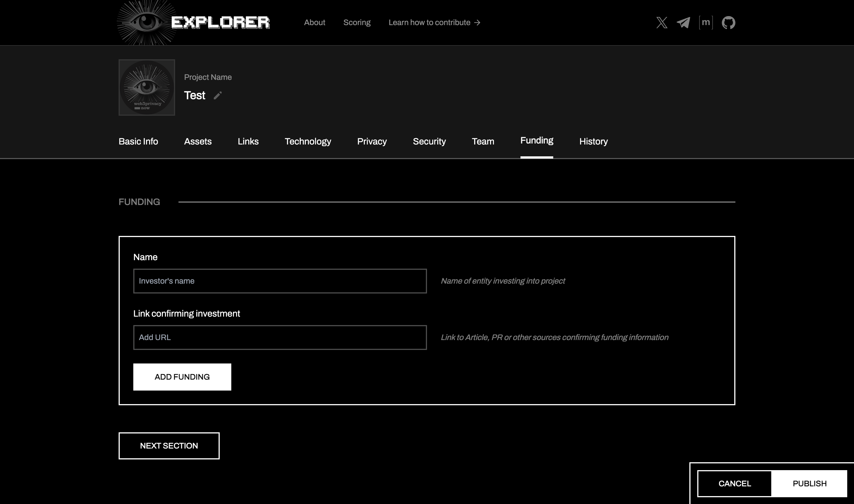Open the X (Twitter) social icon
Screen dimensions: 854x504
point(661,22)
